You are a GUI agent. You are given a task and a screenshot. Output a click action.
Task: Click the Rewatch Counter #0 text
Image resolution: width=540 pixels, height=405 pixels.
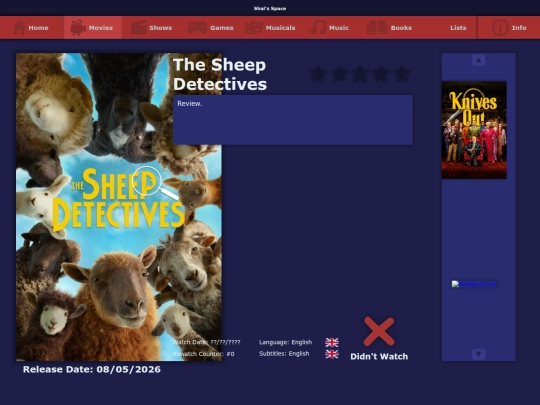tap(204, 354)
